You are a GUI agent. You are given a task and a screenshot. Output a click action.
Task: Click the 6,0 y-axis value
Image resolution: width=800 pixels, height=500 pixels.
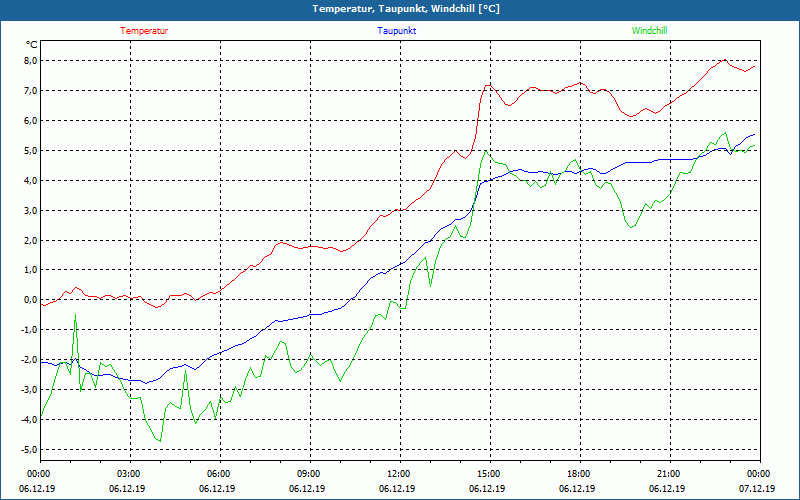pos(31,121)
